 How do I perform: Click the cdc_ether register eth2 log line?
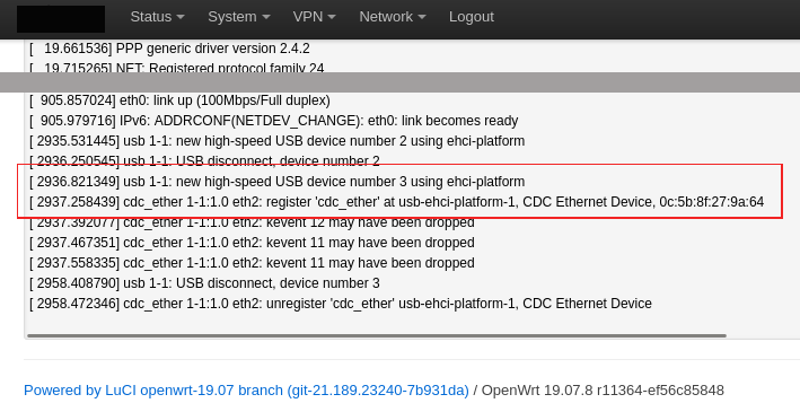tap(397, 202)
